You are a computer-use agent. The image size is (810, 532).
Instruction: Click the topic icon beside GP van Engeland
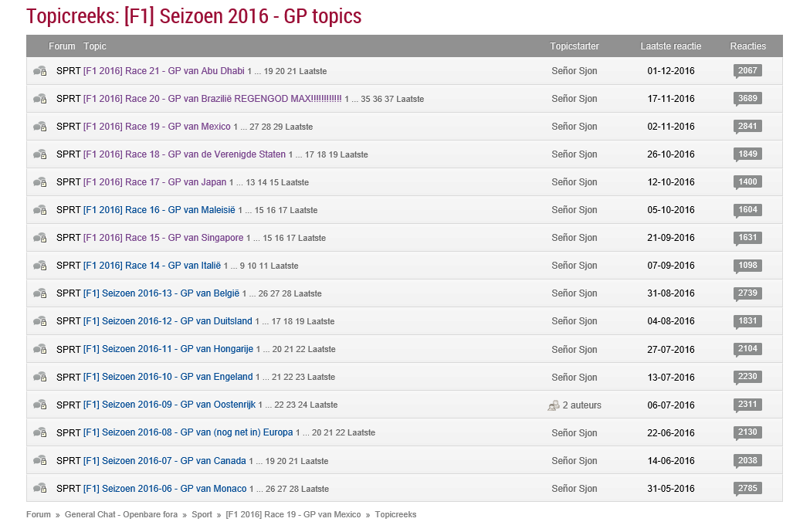40,378
